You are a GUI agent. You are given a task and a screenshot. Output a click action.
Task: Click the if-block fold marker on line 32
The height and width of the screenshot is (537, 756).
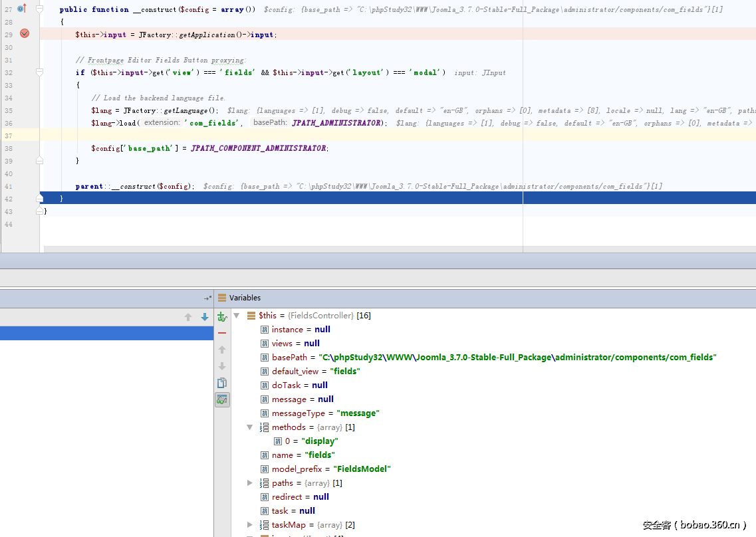pyautogui.click(x=40, y=72)
